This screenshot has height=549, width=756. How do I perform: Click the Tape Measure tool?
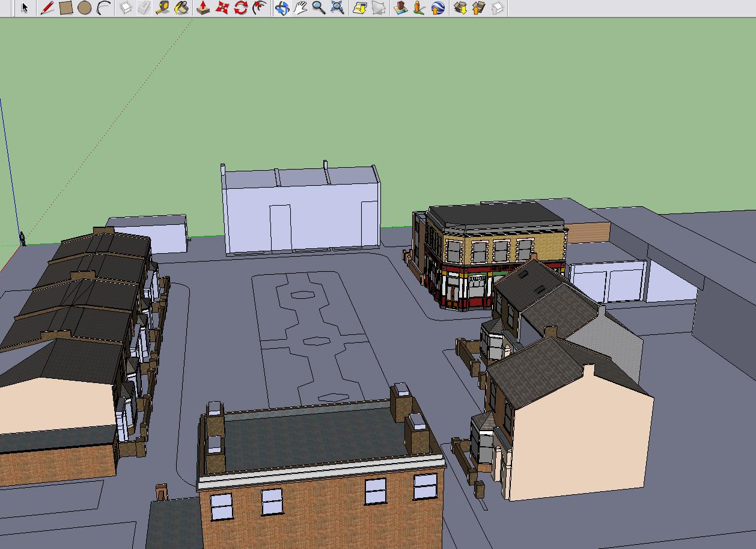point(162,8)
